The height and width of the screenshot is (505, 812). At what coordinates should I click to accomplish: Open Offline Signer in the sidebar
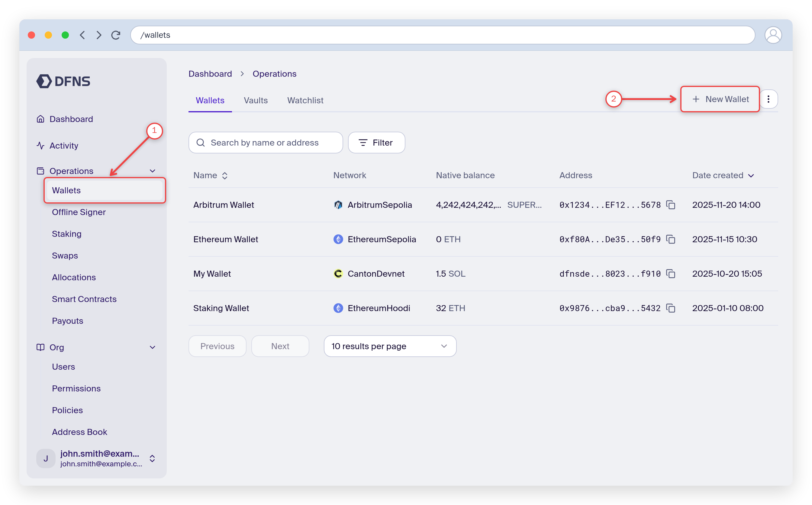click(79, 212)
